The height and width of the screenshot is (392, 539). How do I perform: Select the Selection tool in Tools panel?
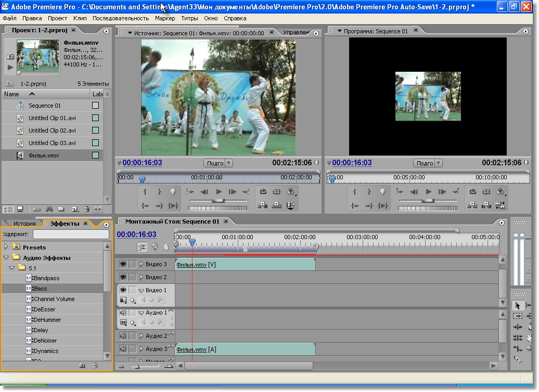[x=517, y=305]
